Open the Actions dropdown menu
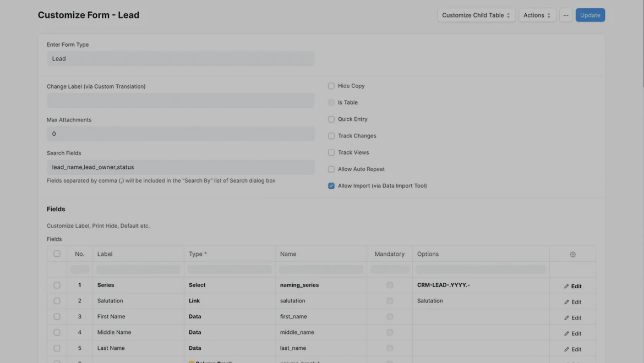Viewport: 644px width, 363px height. point(537,15)
